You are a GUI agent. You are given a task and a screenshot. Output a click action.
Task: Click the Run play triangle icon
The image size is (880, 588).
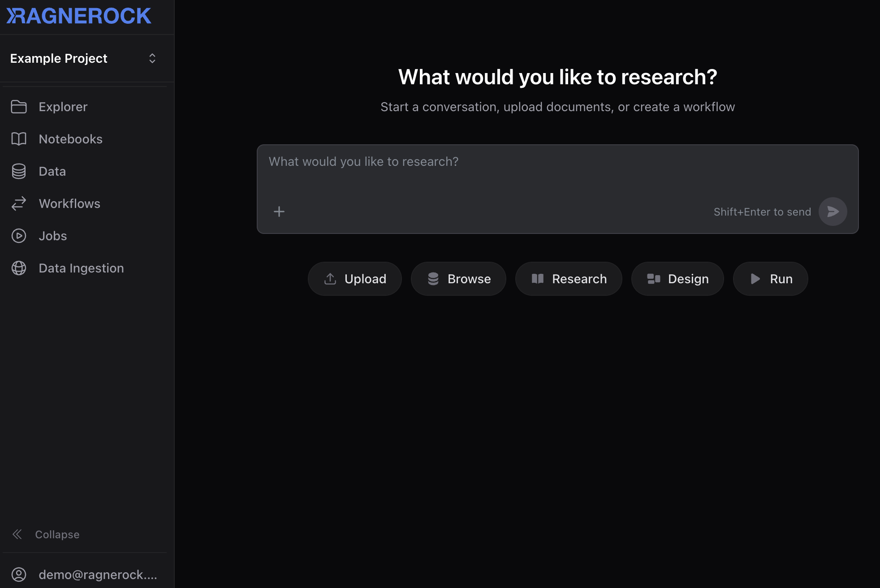coord(755,279)
